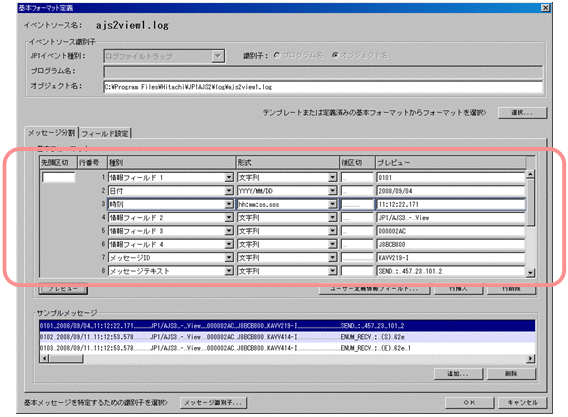Select the sample message starting with 0102
568x417 pixels.
[x=287, y=337]
